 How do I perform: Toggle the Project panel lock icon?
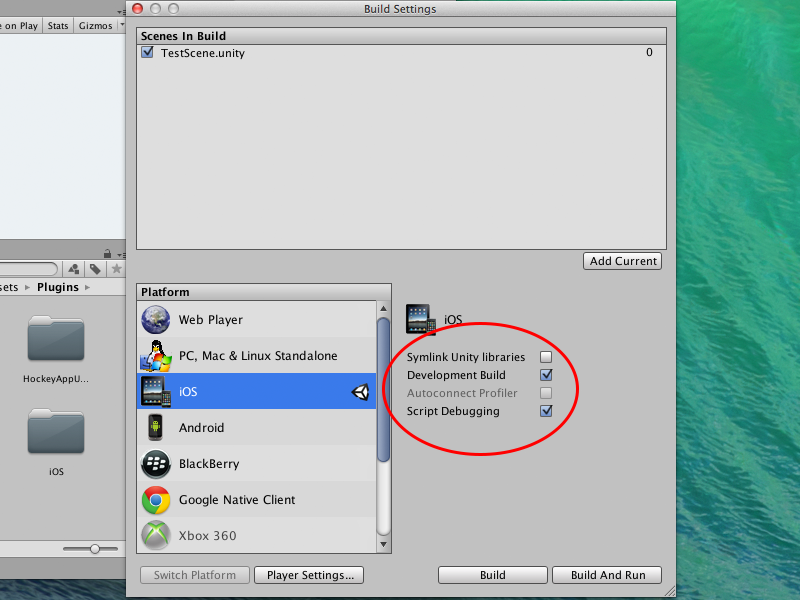107,254
